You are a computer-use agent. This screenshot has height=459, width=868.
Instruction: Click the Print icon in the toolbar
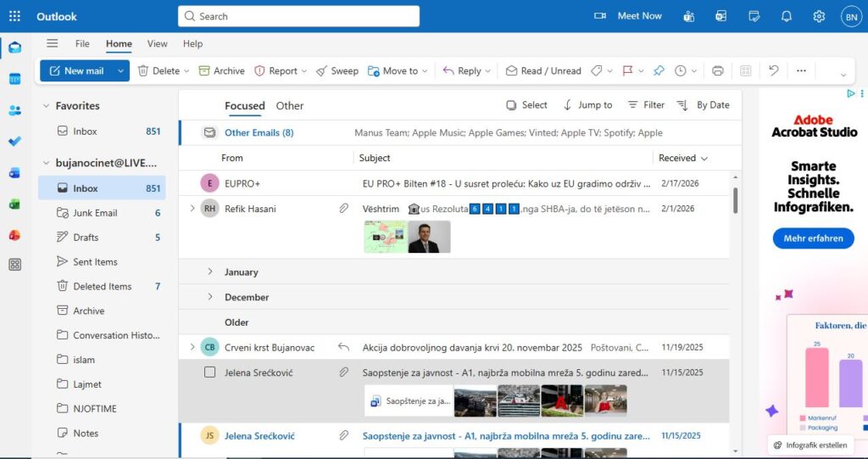coord(718,71)
